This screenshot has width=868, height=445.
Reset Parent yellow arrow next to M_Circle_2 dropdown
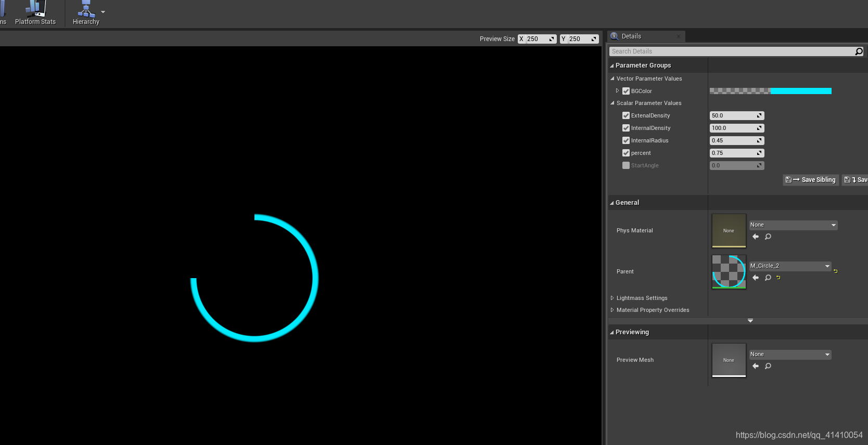pos(836,271)
